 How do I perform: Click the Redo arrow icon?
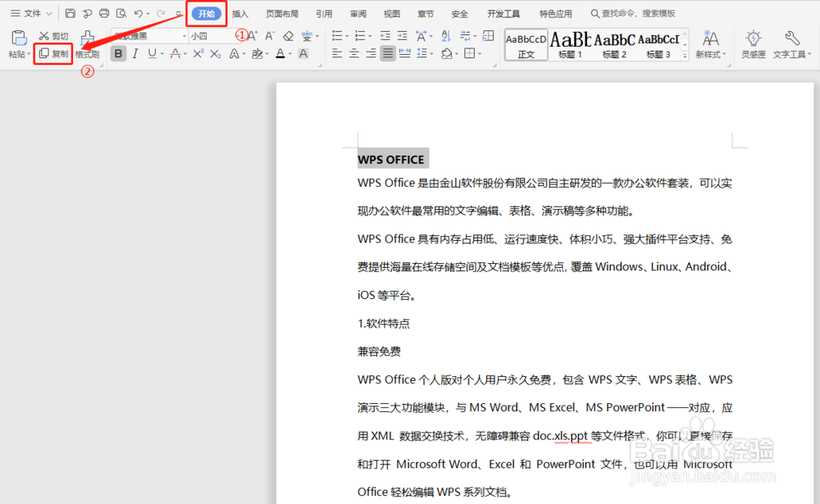click(x=161, y=14)
